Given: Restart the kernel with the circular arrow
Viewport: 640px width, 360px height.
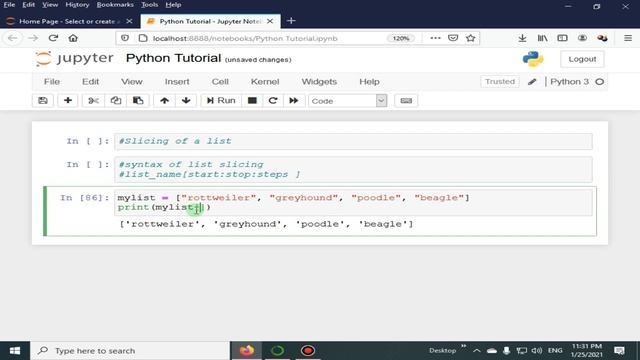Looking at the screenshot, I should click(273, 100).
